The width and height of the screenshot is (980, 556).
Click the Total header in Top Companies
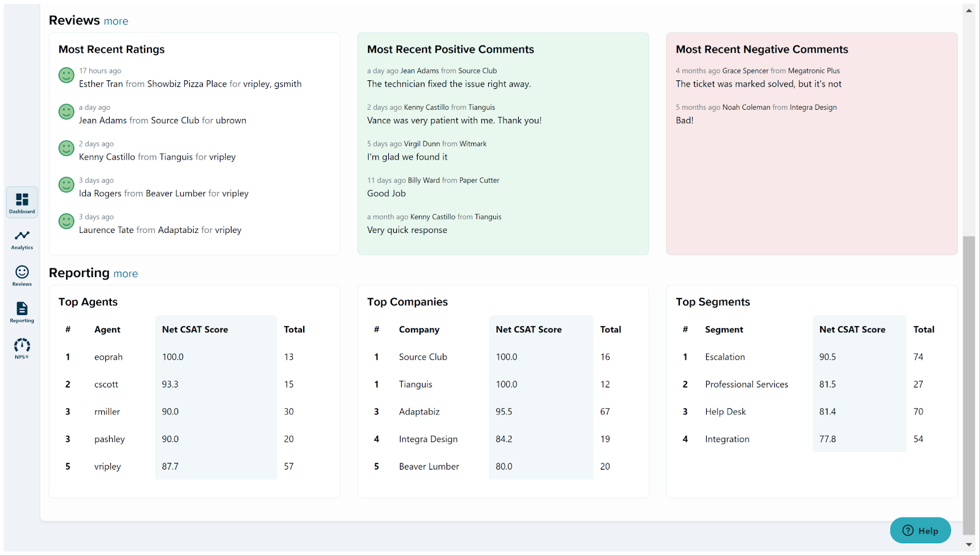611,330
